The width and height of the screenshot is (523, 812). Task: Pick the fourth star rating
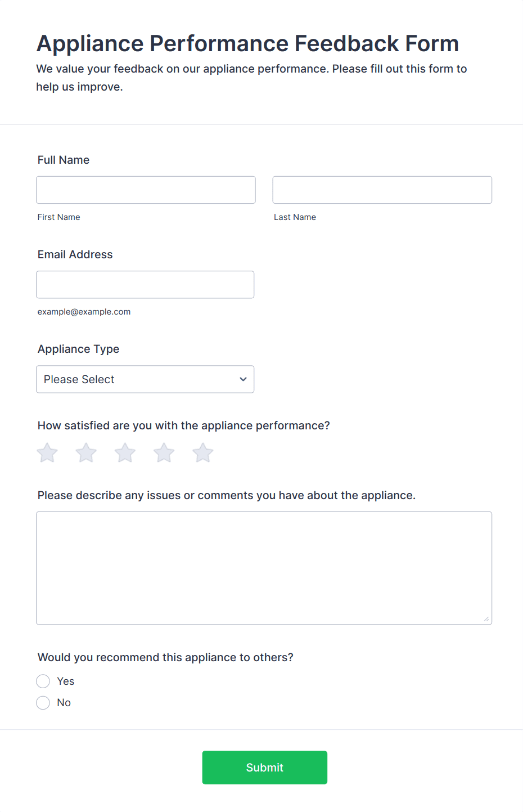(164, 453)
